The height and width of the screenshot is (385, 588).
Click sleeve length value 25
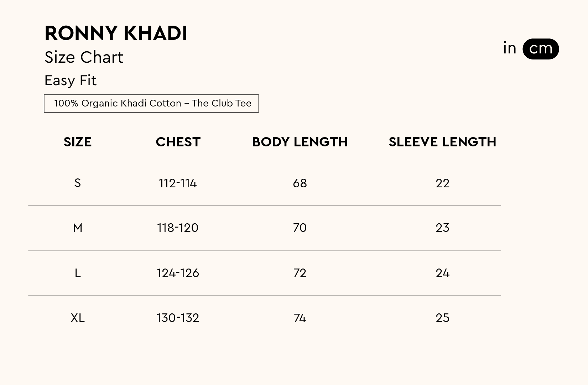point(442,318)
